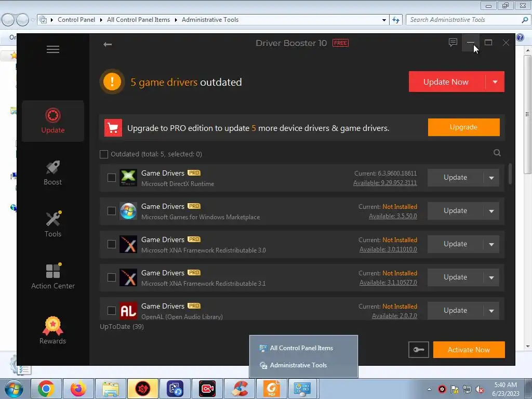Open Firefox from the taskbar
The width and height of the screenshot is (532, 399).
[x=78, y=389]
